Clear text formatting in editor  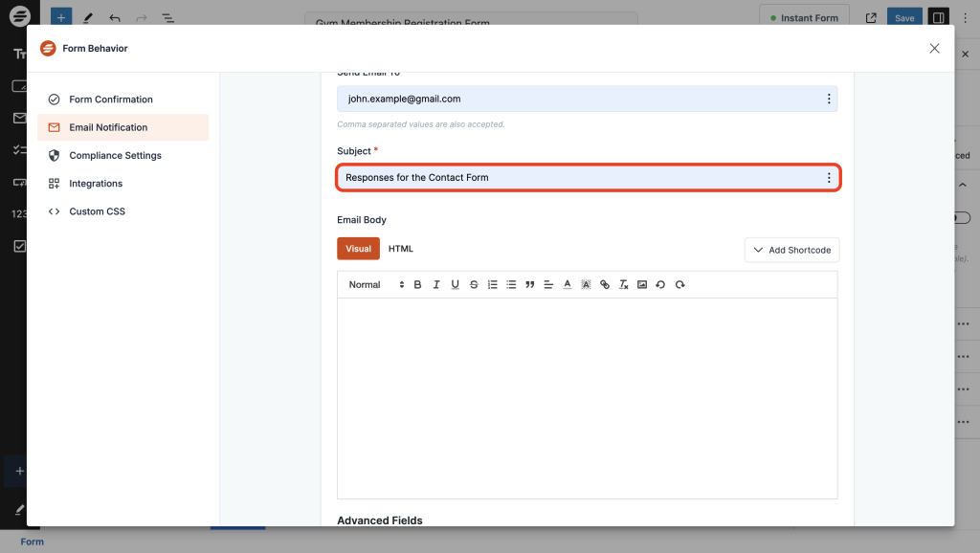point(623,285)
